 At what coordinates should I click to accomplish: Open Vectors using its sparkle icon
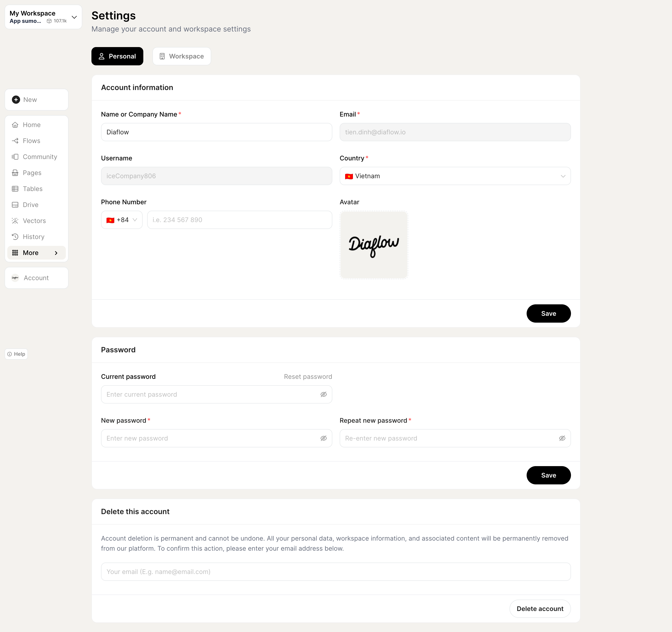pyautogui.click(x=15, y=221)
